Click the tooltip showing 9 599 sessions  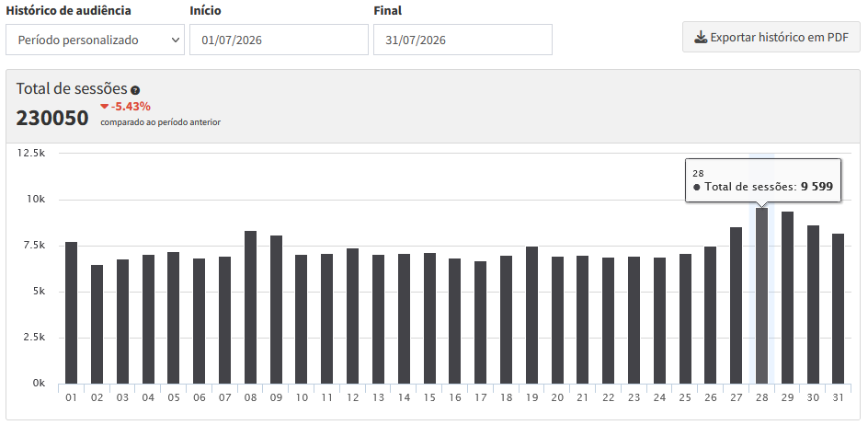[763, 180]
